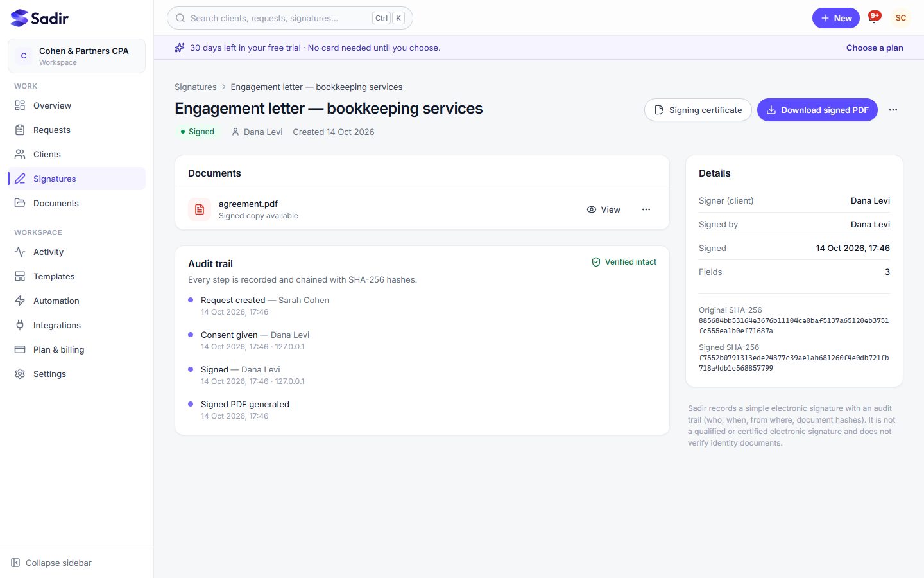
Task: Open the Signing certificate
Action: click(697, 110)
